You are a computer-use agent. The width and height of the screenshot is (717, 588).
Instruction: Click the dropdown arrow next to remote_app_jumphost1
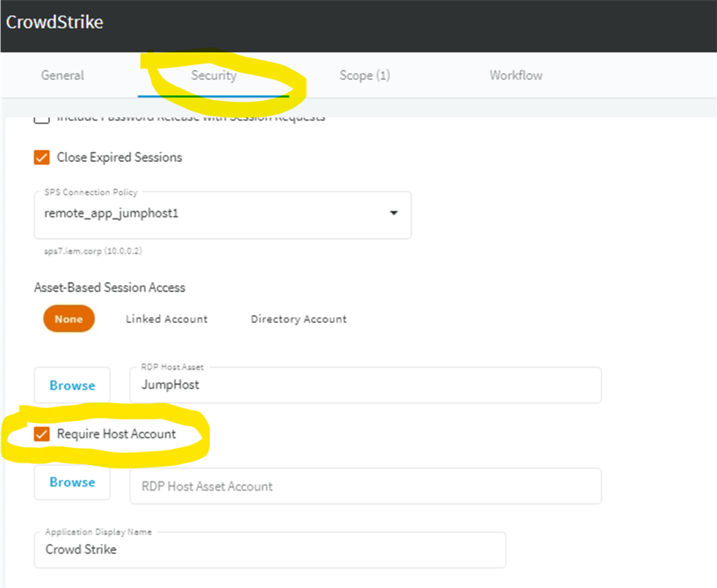[x=393, y=213]
